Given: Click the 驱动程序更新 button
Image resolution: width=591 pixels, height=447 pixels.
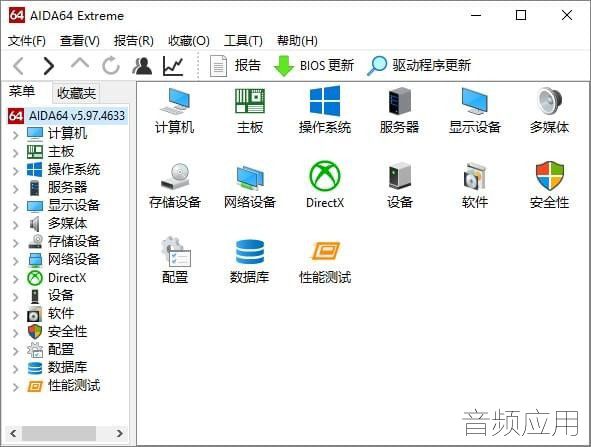Looking at the screenshot, I should [x=419, y=66].
